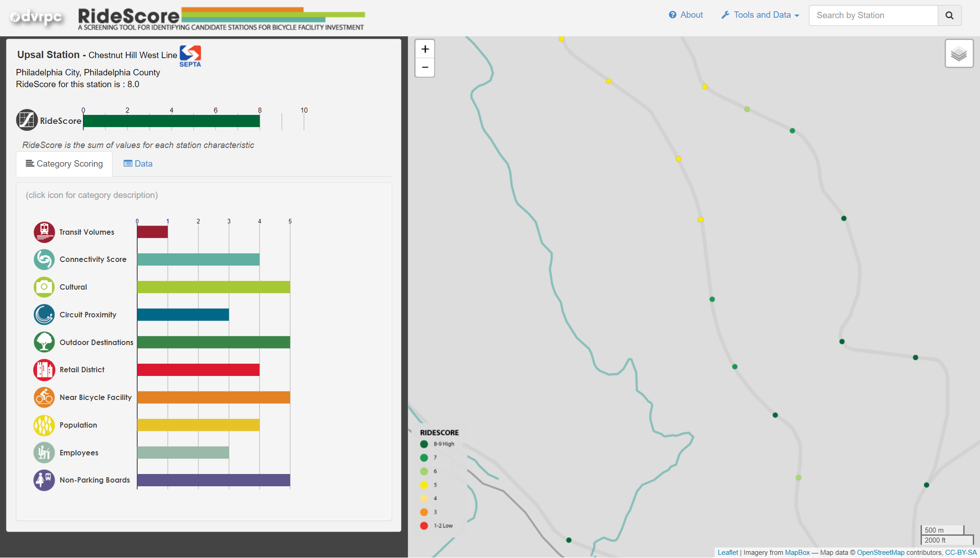This screenshot has height=558, width=980.
Task: Open the About link
Action: tap(686, 15)
